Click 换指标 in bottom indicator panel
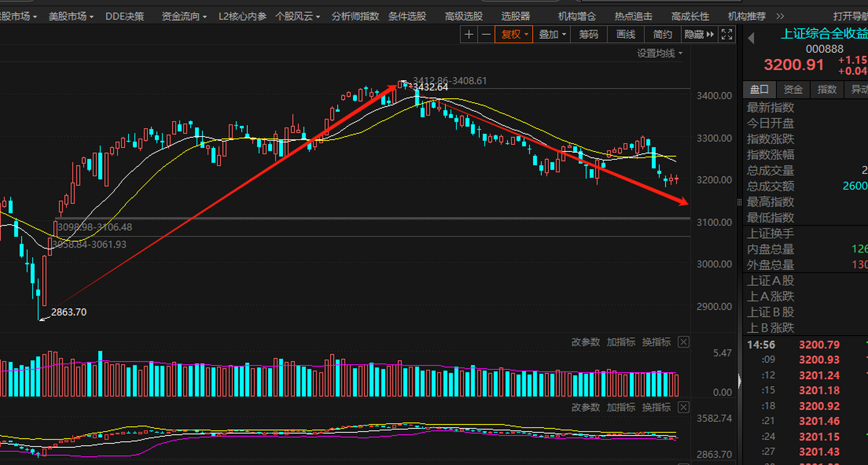Screen dimensions: 868x465 tap(656, 407)
